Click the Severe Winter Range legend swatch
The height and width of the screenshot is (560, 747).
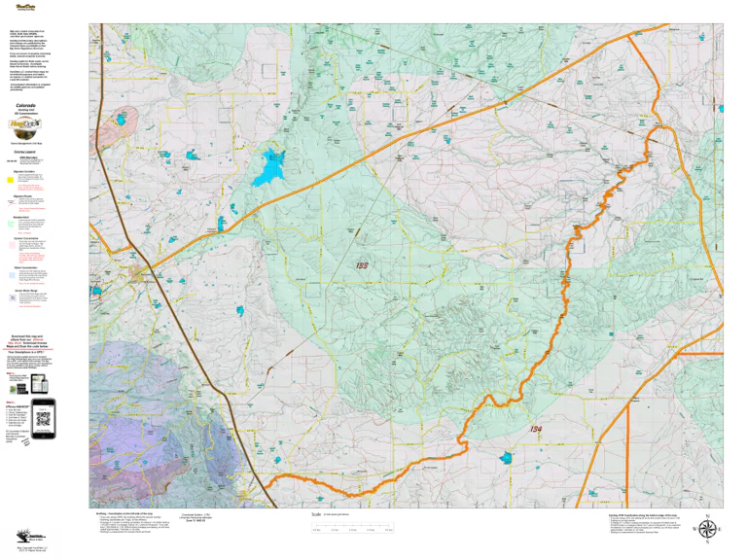click(12, 298)
